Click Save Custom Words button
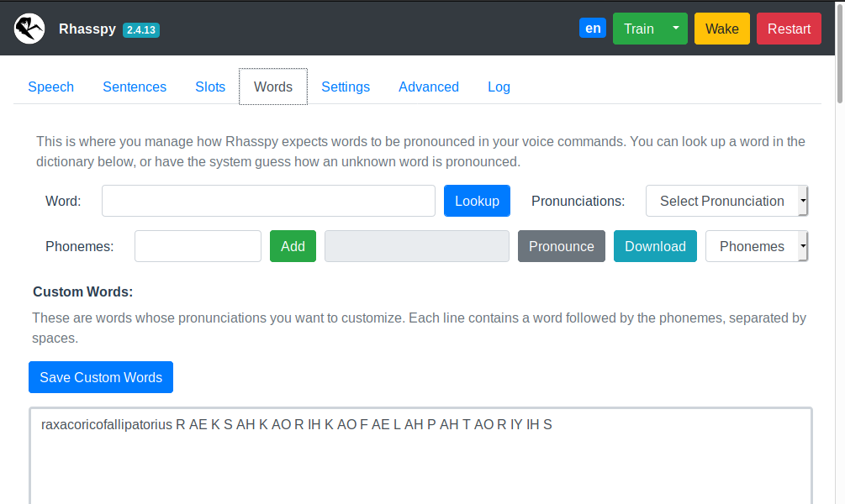Viewport: 845px width, 504px height. [x=101, y=377]
